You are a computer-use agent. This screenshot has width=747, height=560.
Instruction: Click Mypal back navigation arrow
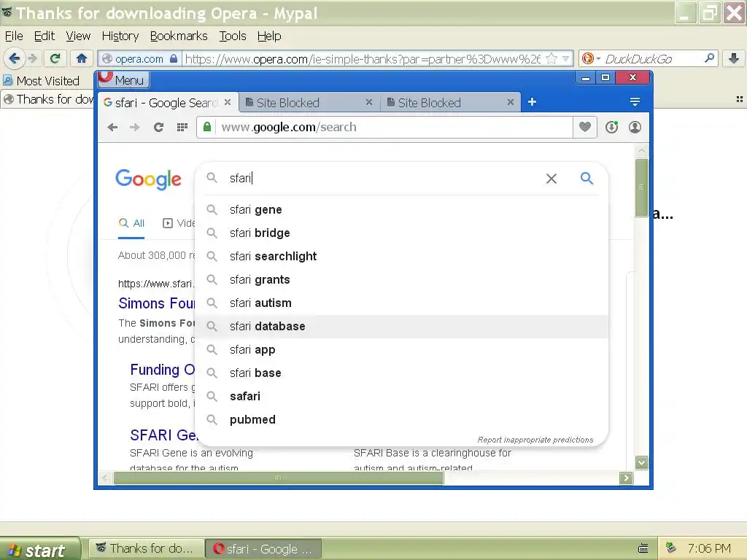15,58
